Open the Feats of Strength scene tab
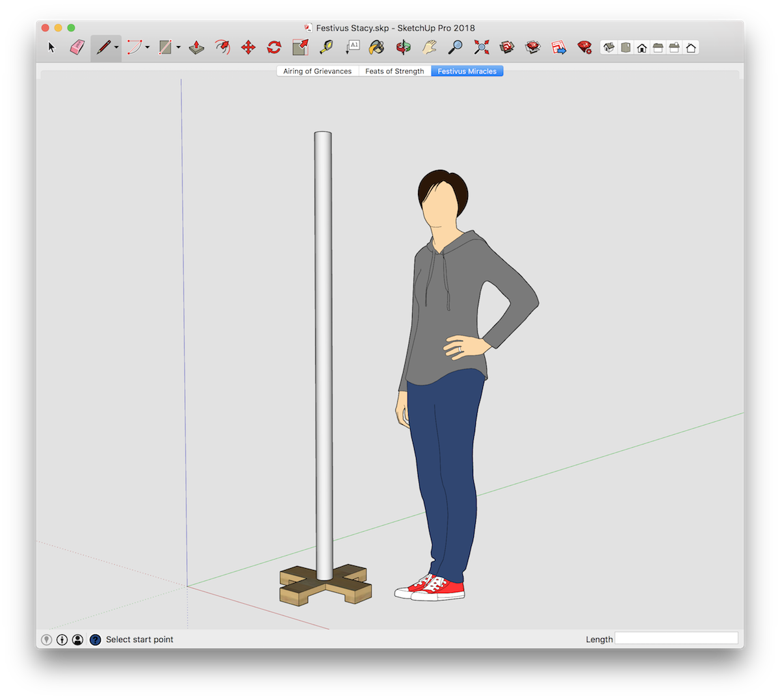780x700 pixels. point(395,71)
